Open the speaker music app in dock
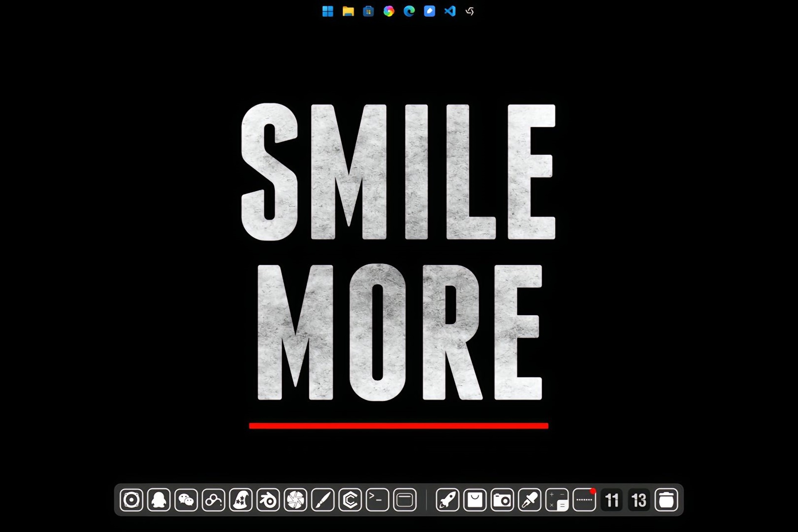Screen dimensions: 798x532 [131, 500]
